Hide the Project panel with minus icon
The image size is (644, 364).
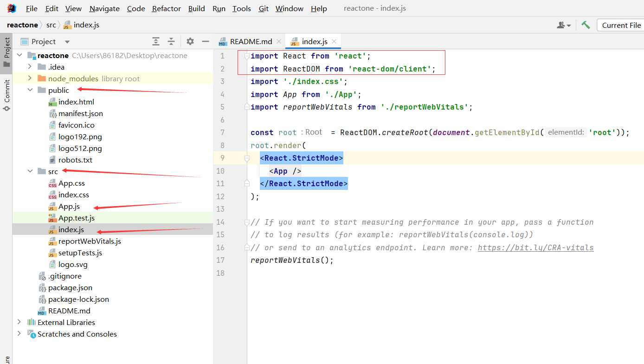(206, 41)
